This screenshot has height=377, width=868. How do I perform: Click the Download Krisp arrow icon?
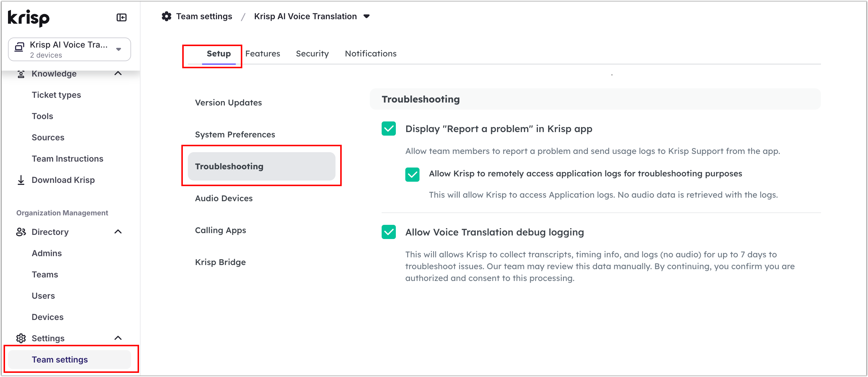coord(21,180)
